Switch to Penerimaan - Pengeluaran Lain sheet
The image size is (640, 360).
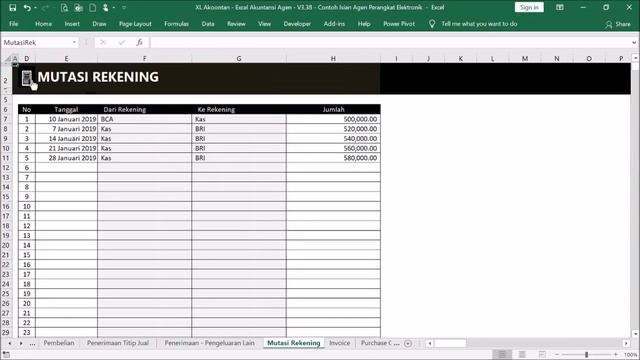point(209,343)
